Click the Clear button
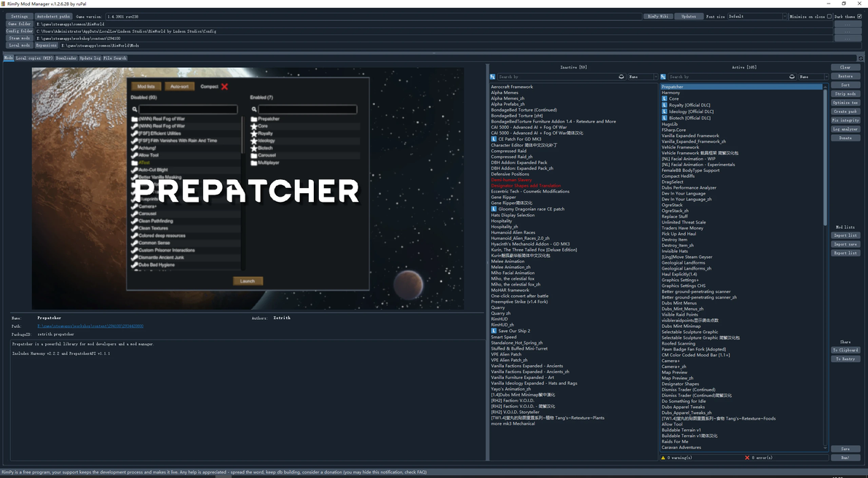This screenshot has height=478, width=868. click(x=845, y=68)
